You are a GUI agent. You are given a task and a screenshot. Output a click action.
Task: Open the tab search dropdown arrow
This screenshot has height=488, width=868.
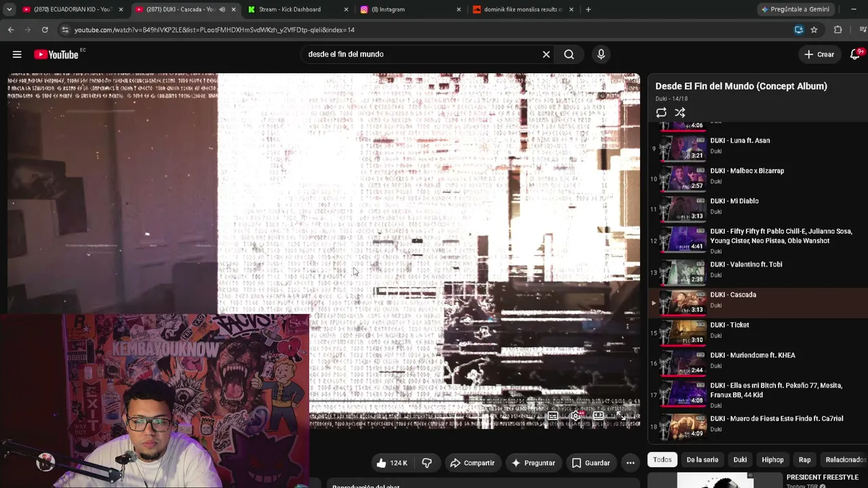click(9, 9)
